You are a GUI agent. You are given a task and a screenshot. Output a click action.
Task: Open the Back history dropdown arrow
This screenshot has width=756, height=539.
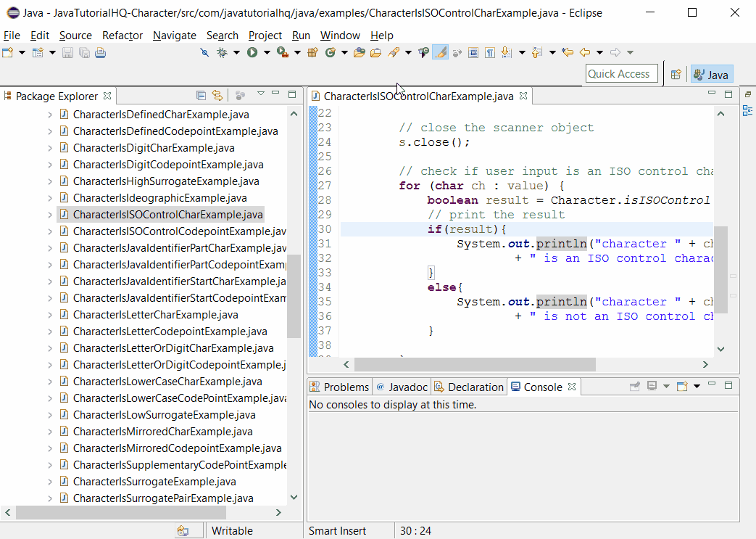[x=599, y=53]
